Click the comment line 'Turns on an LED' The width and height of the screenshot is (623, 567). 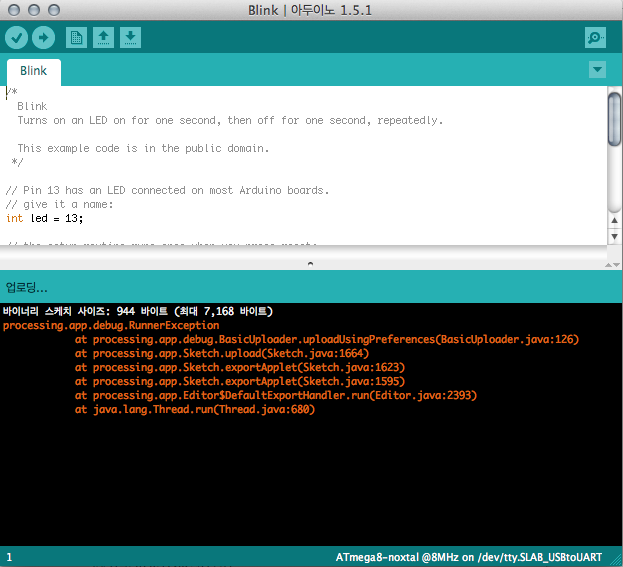click(x=230, y=120)
